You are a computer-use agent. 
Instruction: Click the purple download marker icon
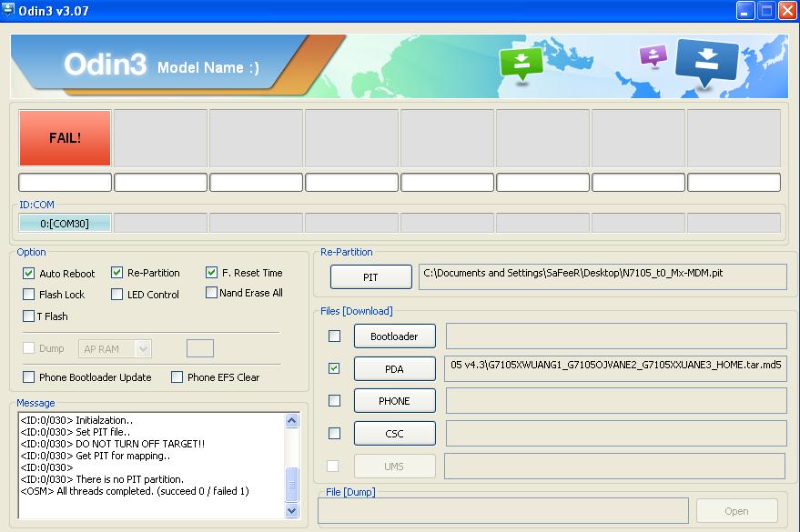point(653,56)
